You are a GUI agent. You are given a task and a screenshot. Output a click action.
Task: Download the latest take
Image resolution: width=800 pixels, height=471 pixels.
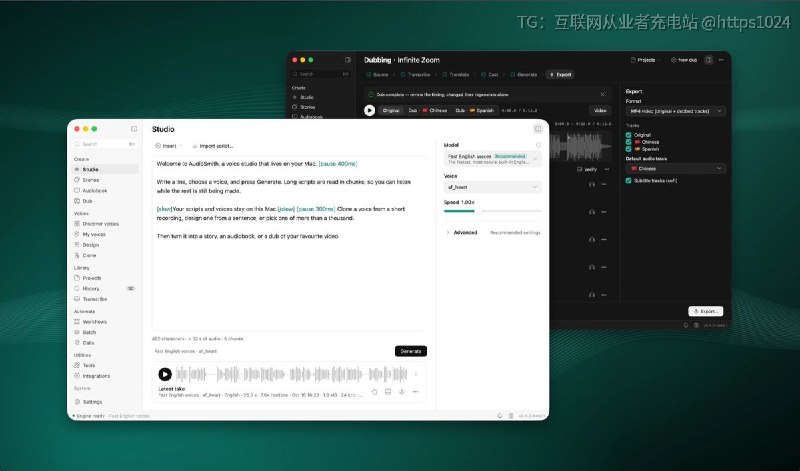[x=402, y=392]
